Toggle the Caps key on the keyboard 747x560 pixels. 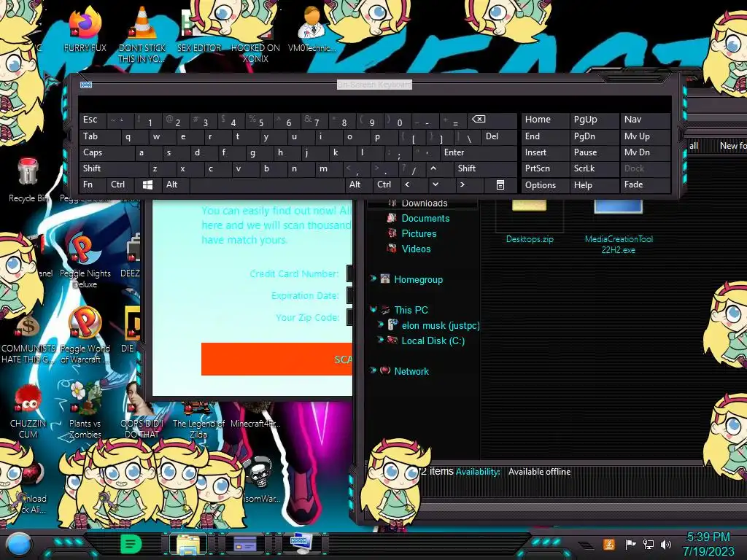(107, 152)
